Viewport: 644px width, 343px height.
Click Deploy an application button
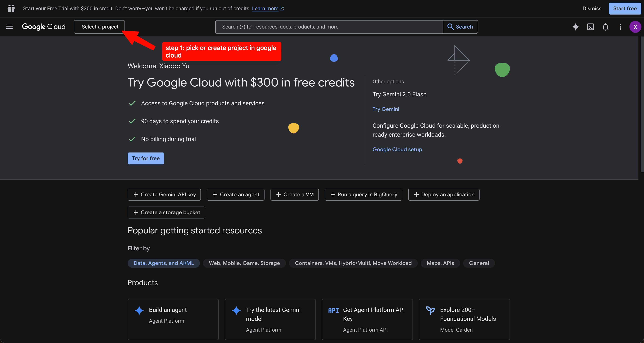[x=444, y=194]
